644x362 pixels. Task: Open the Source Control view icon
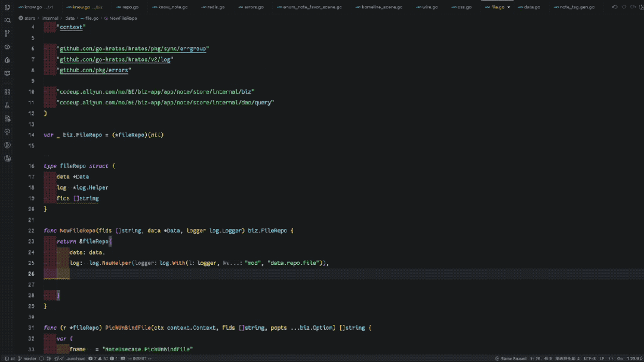point(7,33)
